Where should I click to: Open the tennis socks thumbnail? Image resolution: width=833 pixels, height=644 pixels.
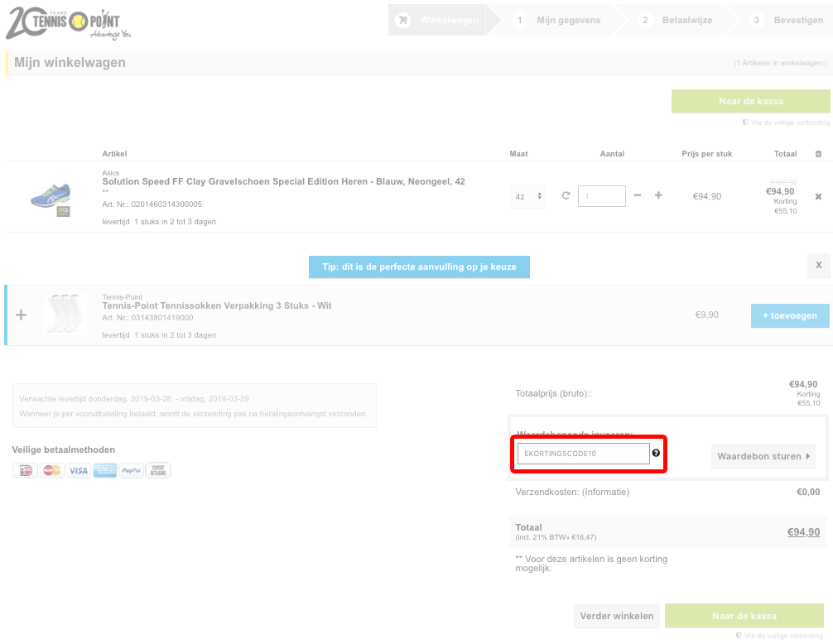pos(65,314)
